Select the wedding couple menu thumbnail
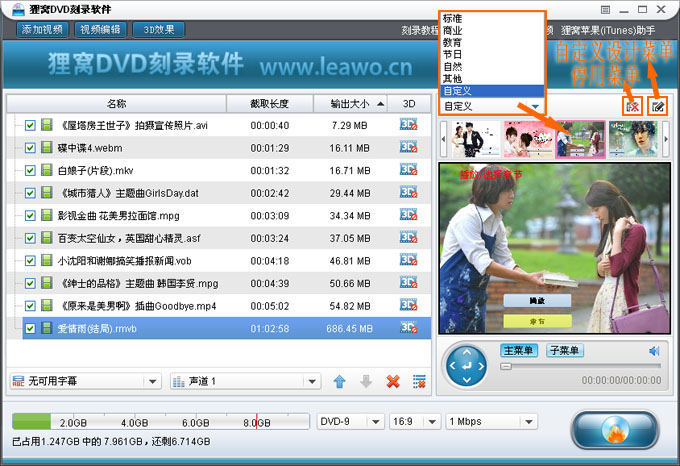Screen dimensions: 680x466 point(475,139)
